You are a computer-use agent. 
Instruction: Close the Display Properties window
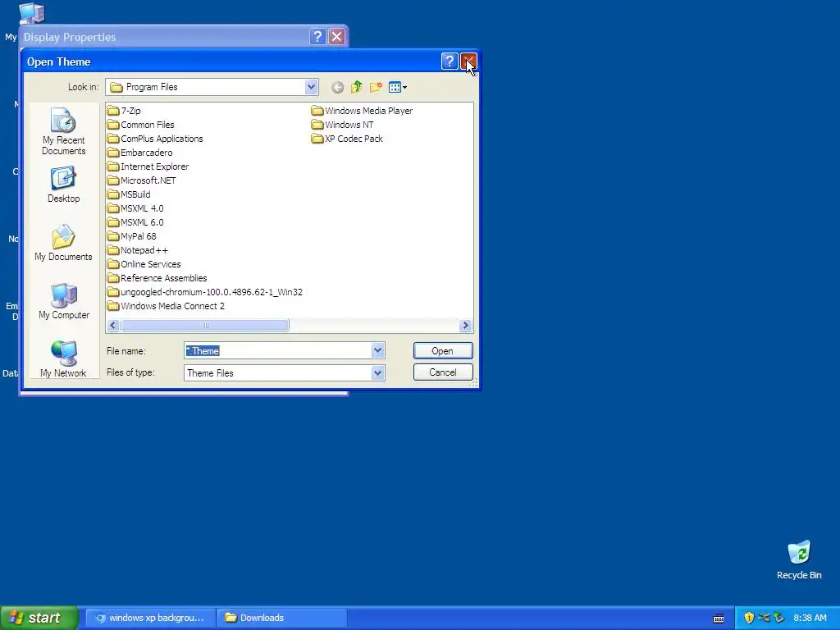[x=336, y=36]
